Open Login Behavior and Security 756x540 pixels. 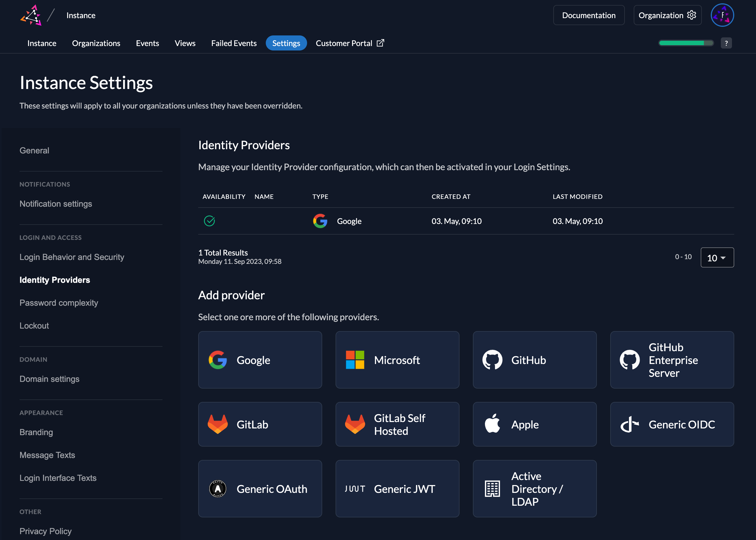71,257
